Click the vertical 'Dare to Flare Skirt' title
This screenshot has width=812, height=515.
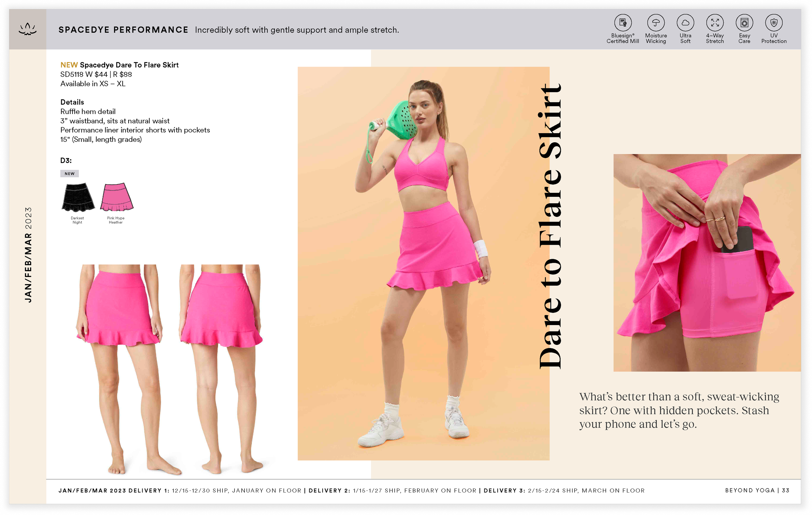(x=550, y=226)
